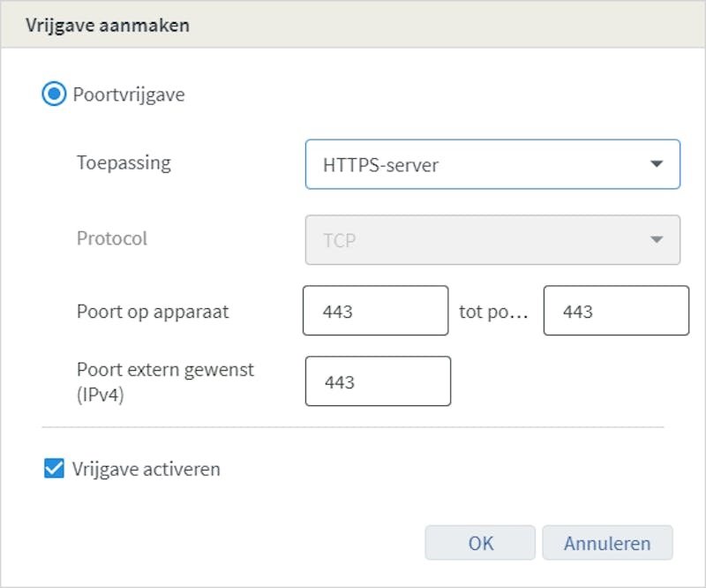Click the divider above Vrijgave activeren
The height and width of the screenshot is (588, 706).
point(353,426)
